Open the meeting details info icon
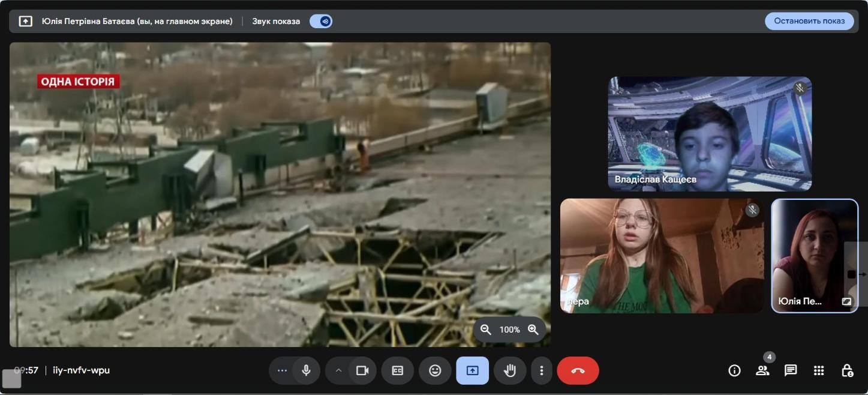The image size is (868, 395). pyautogui.click(x=734, y=370)
